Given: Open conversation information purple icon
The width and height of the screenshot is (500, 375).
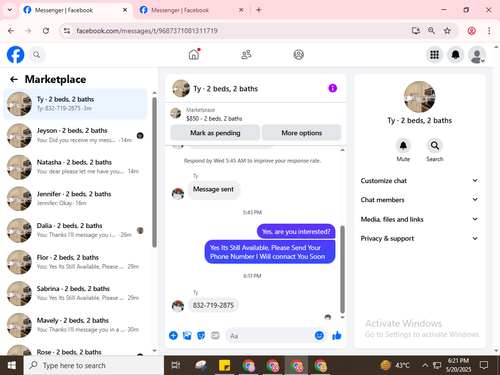Looking at the screenshot, I should pos(332,88).
